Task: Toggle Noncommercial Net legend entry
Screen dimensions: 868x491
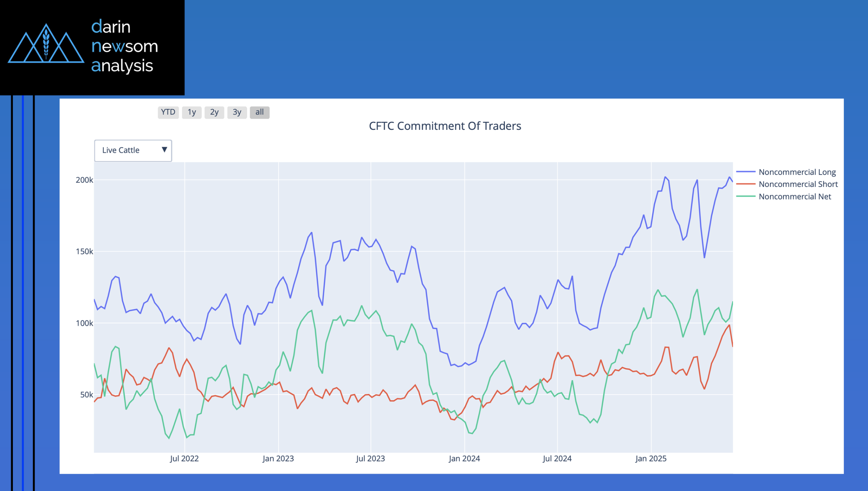Action: coord(794,197)
